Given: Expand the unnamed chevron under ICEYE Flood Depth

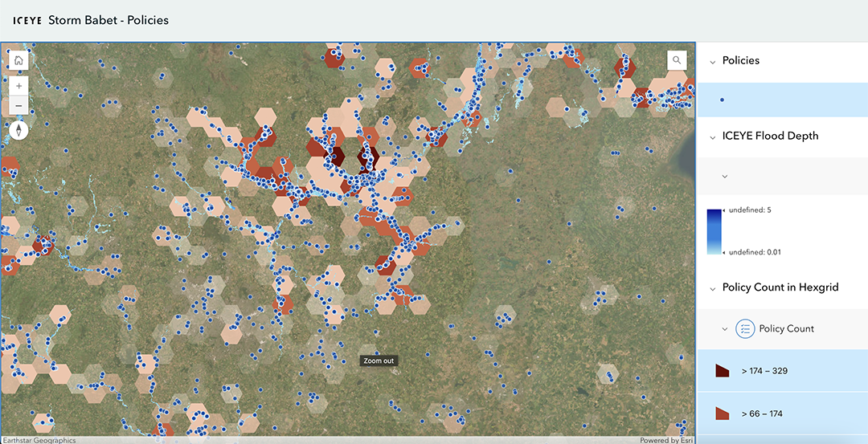Looking at the screenshot, I should pyautogui.click(x=724, y=176).
